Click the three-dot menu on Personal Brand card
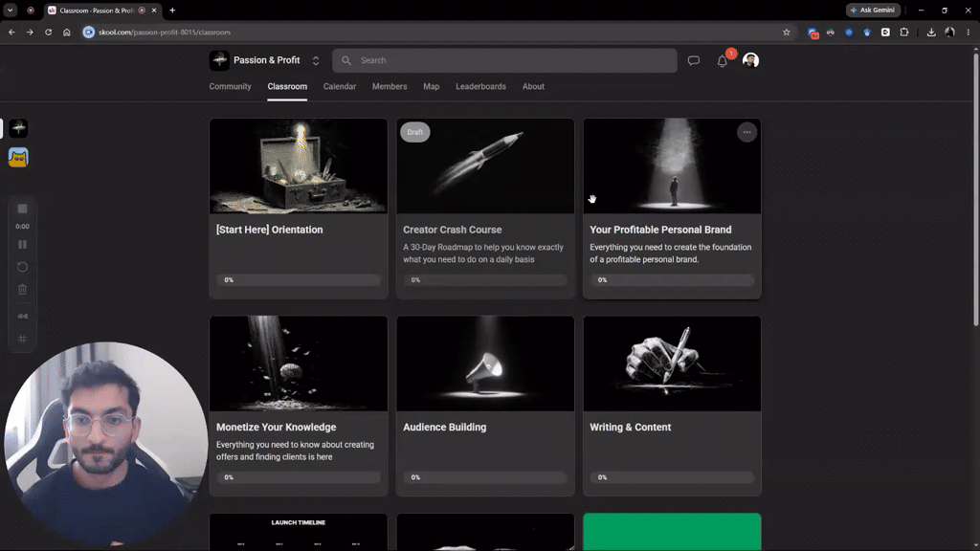The height and width of the screenshot is (551, 980). pyautogui.click(x=746, y=132)
